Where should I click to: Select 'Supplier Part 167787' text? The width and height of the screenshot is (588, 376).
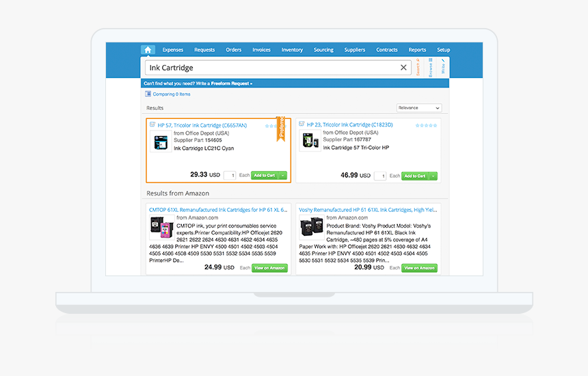[x=347, y=139]
